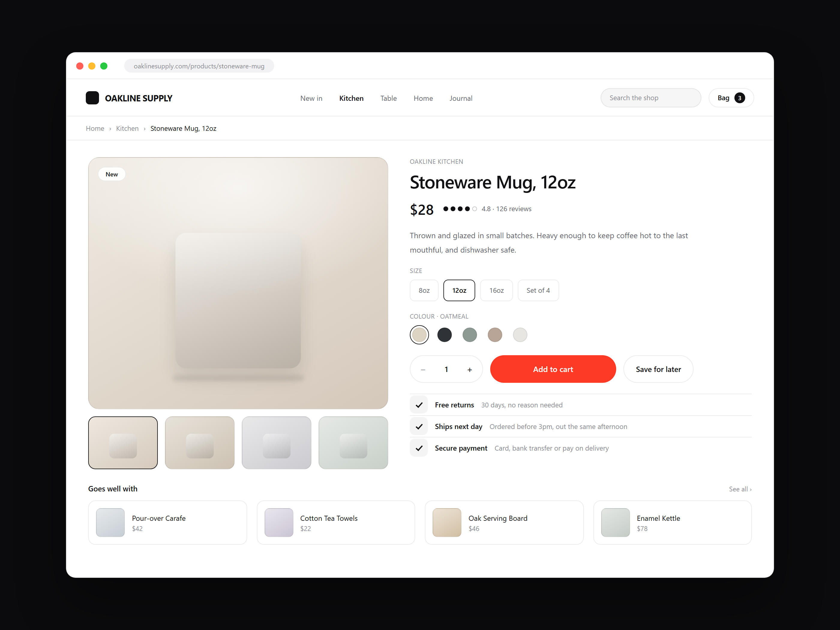
Task: Select the Set of 4 size option
Action: coord(538,290)
